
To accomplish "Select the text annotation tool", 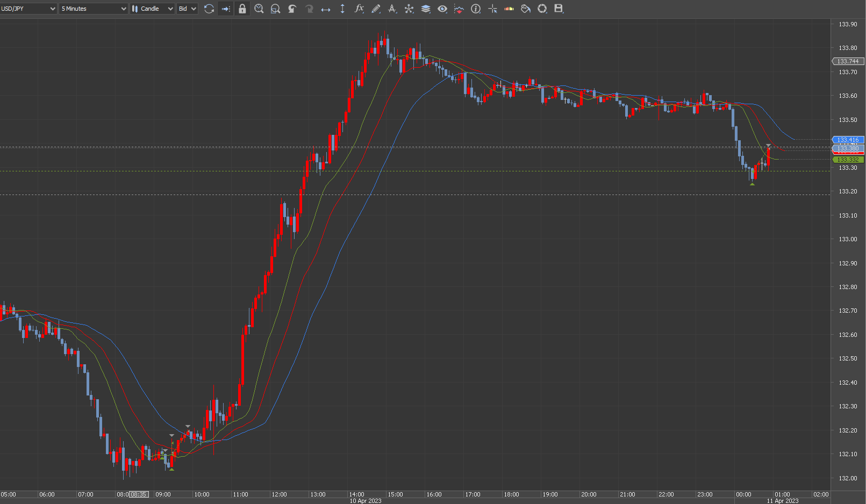I will (392, 9).
